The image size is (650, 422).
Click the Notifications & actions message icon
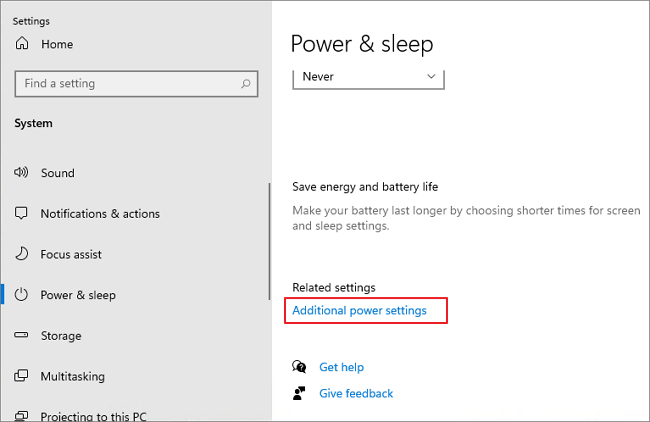tap(22, 214)
